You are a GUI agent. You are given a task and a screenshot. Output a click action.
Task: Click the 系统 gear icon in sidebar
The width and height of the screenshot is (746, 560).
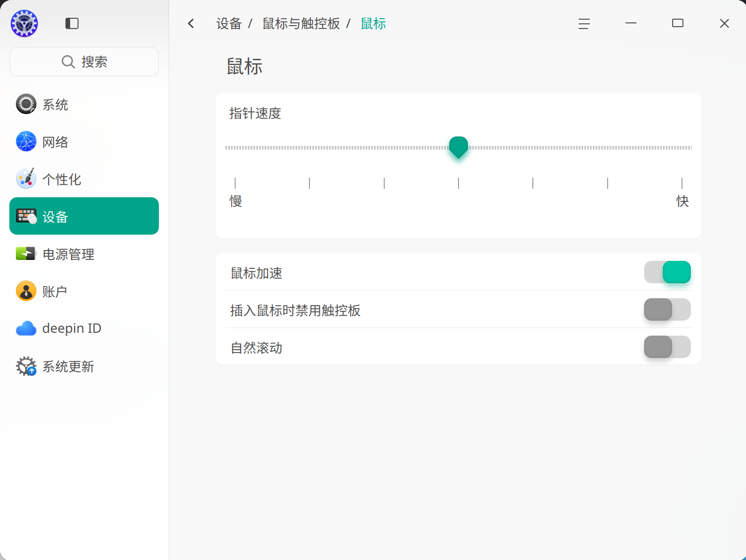(26, 104)
